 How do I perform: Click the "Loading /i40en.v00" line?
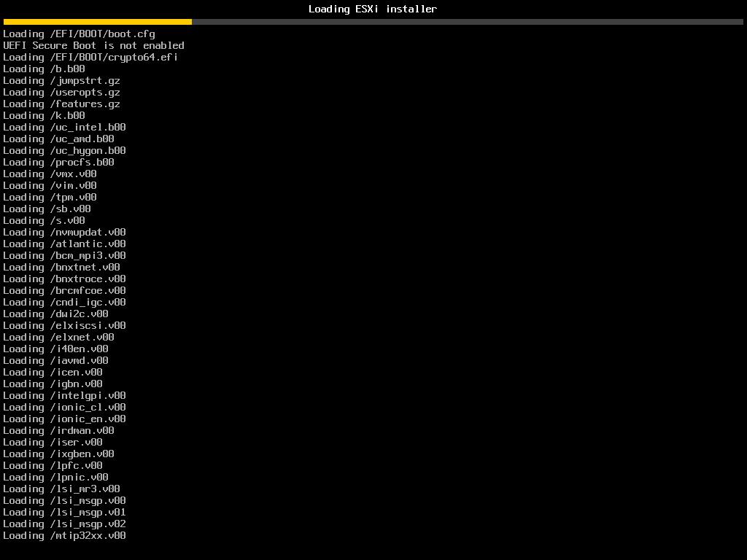click(x=55, y=349)
